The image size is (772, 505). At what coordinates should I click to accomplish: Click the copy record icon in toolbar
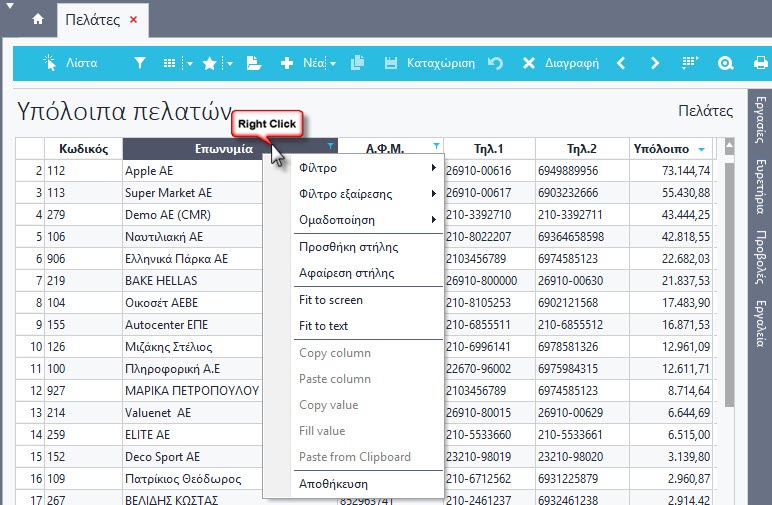tap(358, 63)
